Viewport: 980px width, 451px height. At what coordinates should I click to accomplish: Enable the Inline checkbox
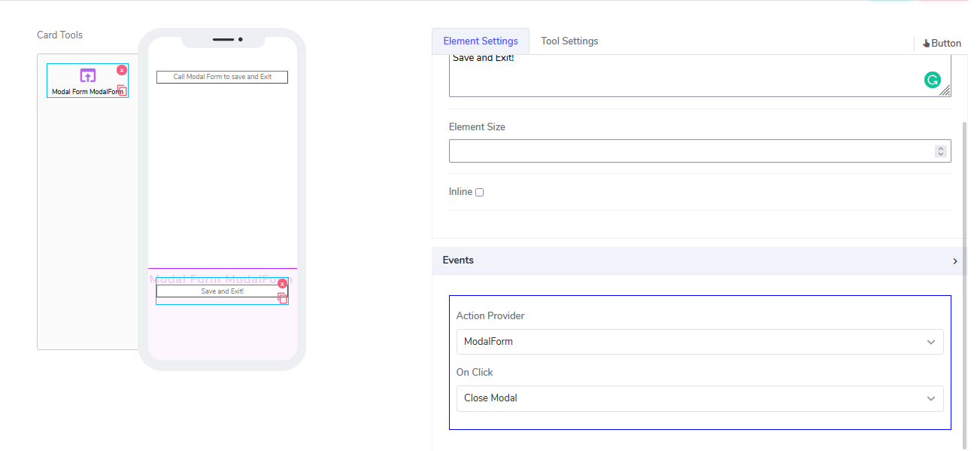pos(479,193)
